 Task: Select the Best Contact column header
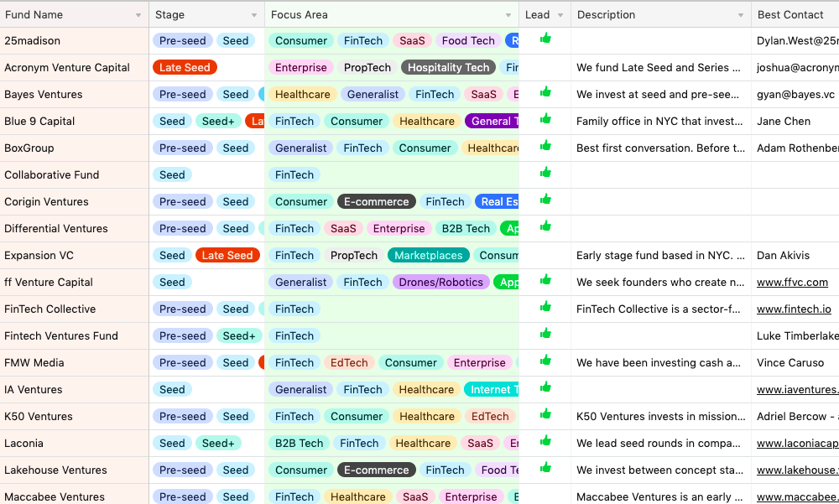(795, 15)
